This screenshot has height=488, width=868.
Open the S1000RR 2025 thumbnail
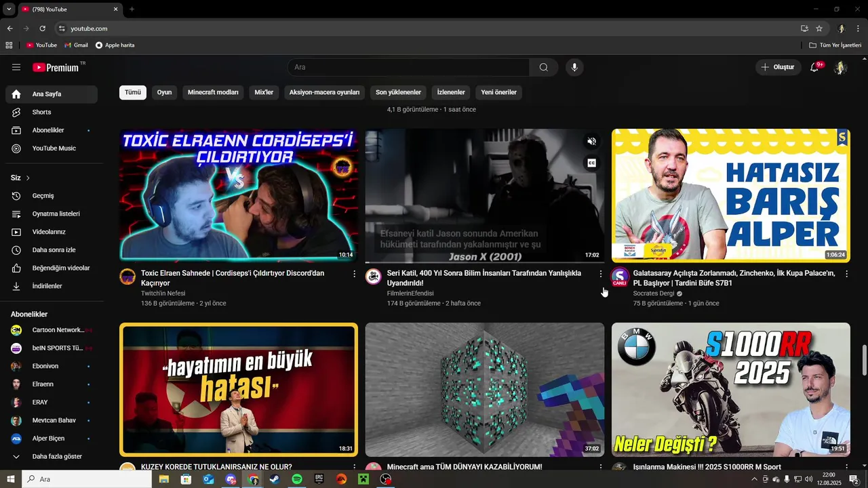730,390
